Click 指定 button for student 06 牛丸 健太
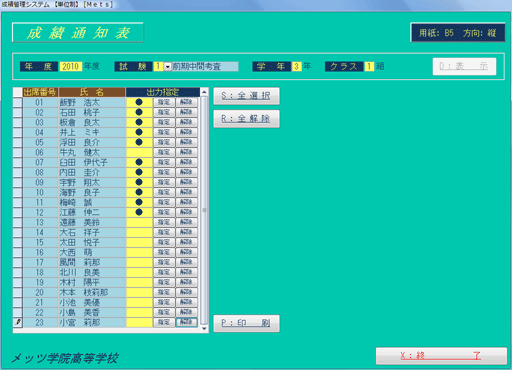512x370 pixels. [164, 152]
